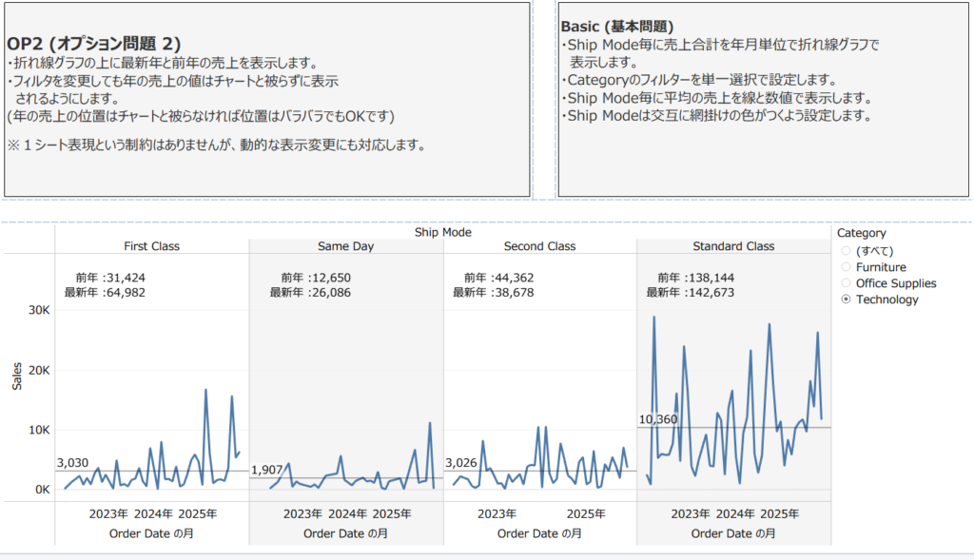Click the Second Class column header
974x560 pixels.
click(539, 246)
